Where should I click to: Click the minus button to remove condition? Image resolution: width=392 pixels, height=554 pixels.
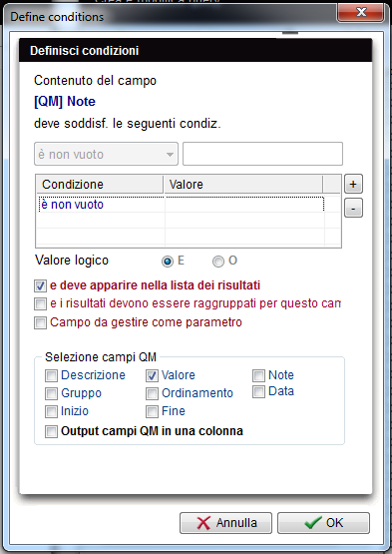[353, 208]
